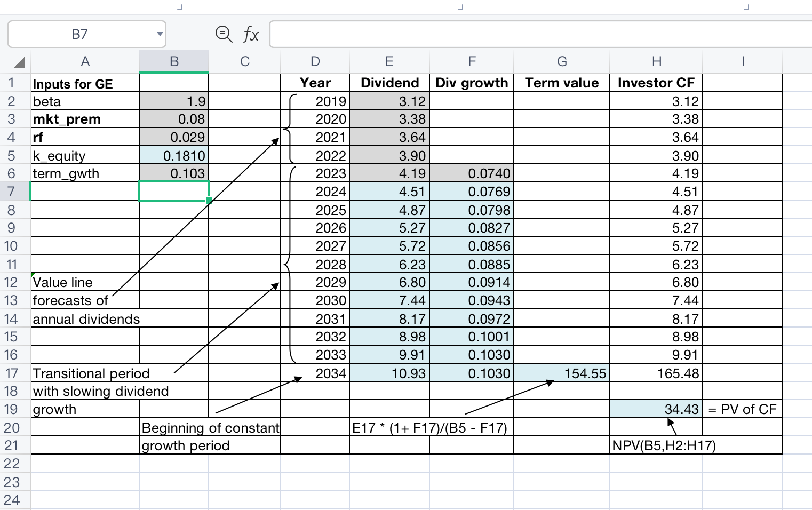
Task: Select the year 2028 cell
Action: pyautogui.click(x=315, y=264)
